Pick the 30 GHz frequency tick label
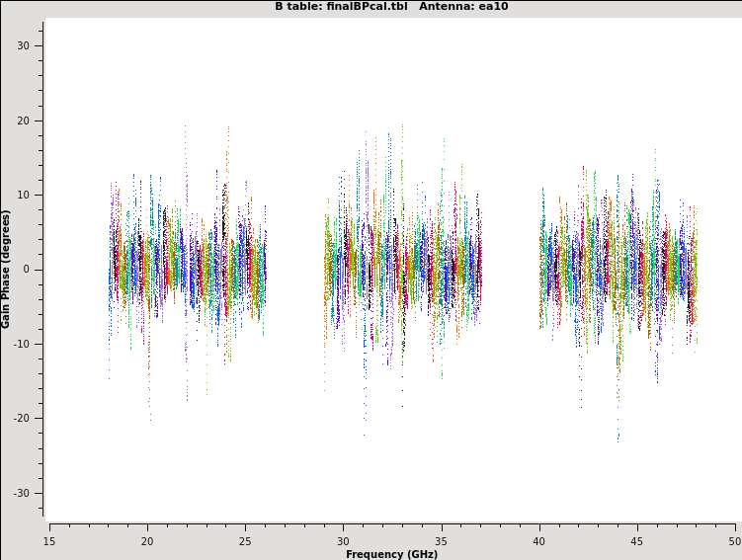 343,540
